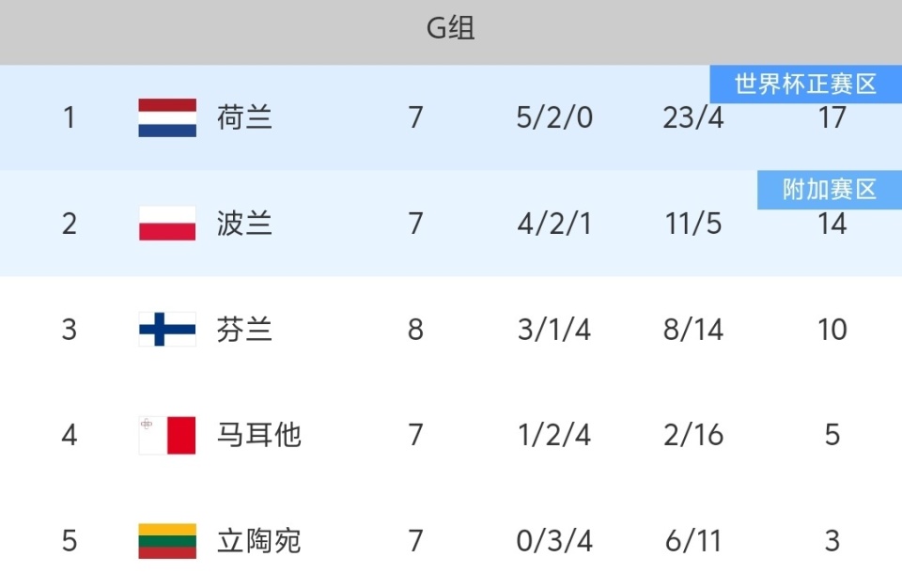Click Poland's 4/2/1 record
This screenshot has width=902, height=588.
tap(554, 224)
